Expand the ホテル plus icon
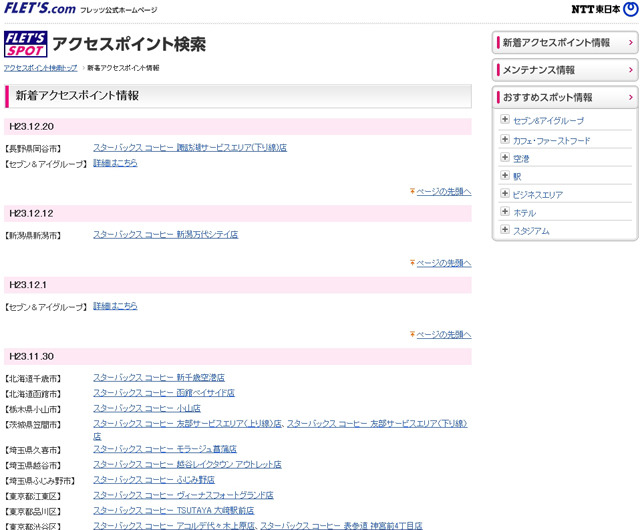 (505, 211)
